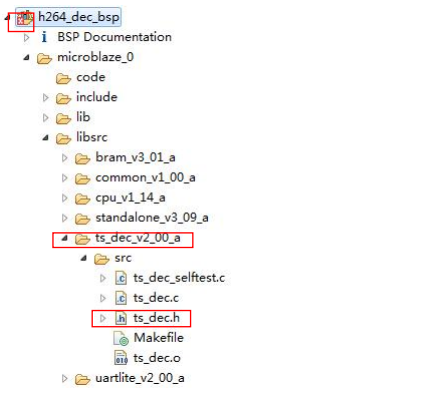Viewport: 426px width, 397px height.
Task: Click the lib folder icon
Action: coord(63,119)
